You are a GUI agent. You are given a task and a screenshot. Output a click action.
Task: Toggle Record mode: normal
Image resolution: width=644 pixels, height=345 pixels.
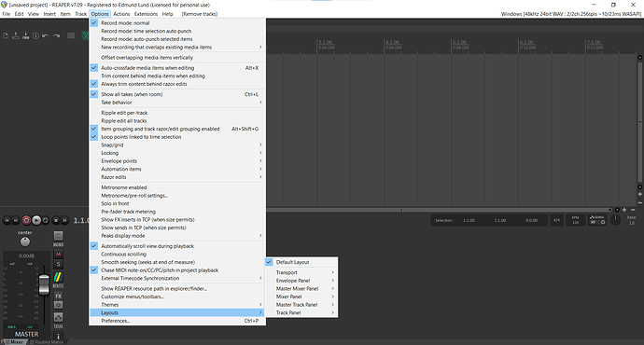177,23
